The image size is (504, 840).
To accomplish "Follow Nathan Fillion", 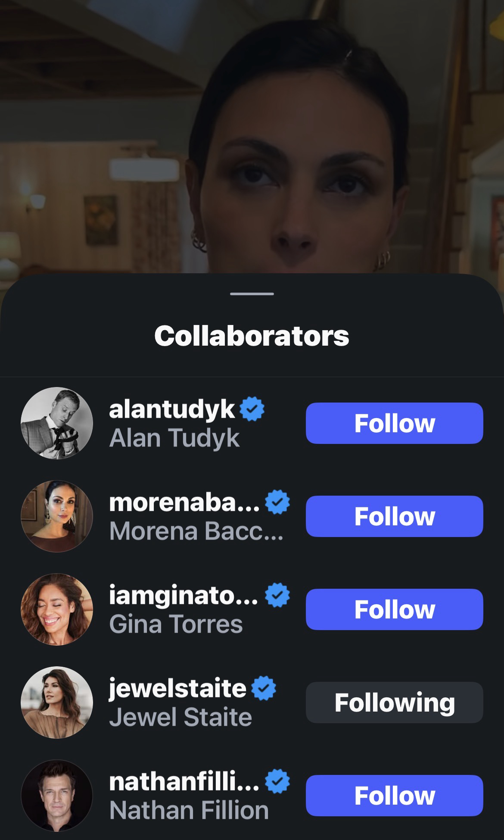I will coord(394,796).
